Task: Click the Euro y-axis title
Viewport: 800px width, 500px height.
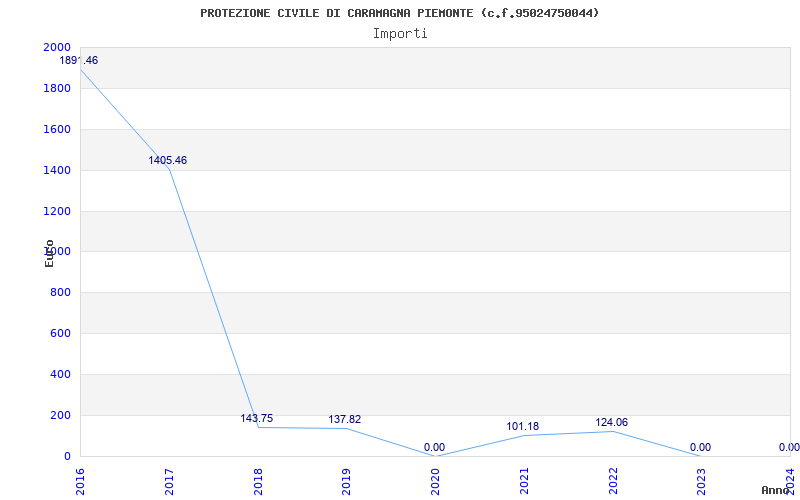Action: (x=49, y=253)
